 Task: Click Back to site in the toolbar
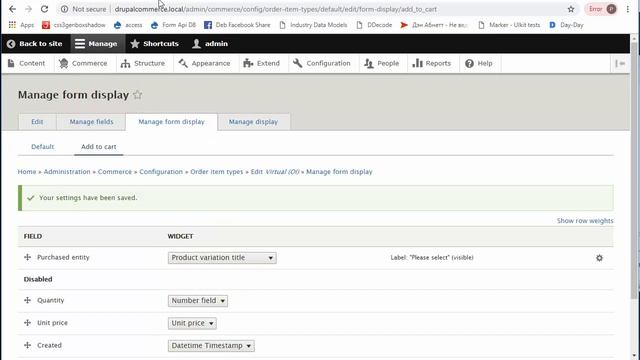35,44
